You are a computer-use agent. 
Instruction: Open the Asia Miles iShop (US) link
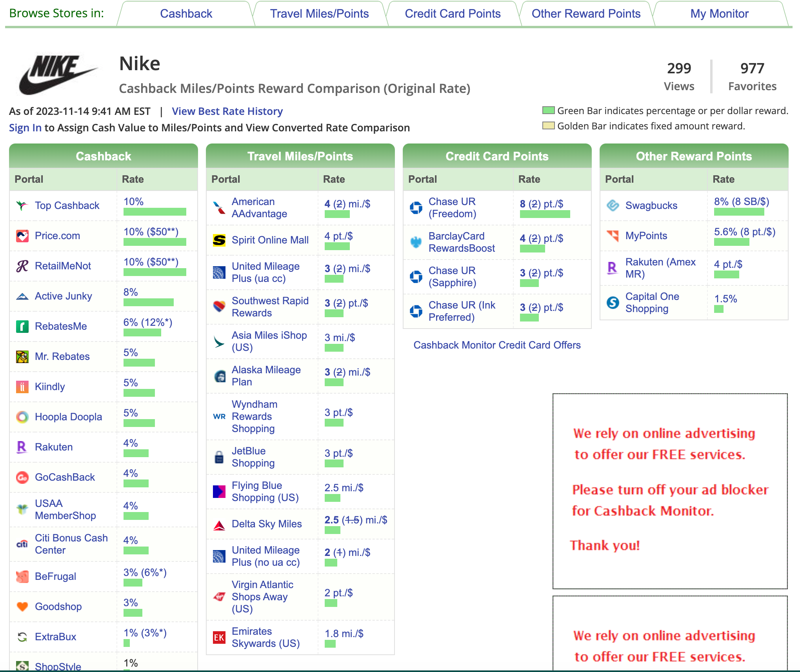click(x=269, y=341)
